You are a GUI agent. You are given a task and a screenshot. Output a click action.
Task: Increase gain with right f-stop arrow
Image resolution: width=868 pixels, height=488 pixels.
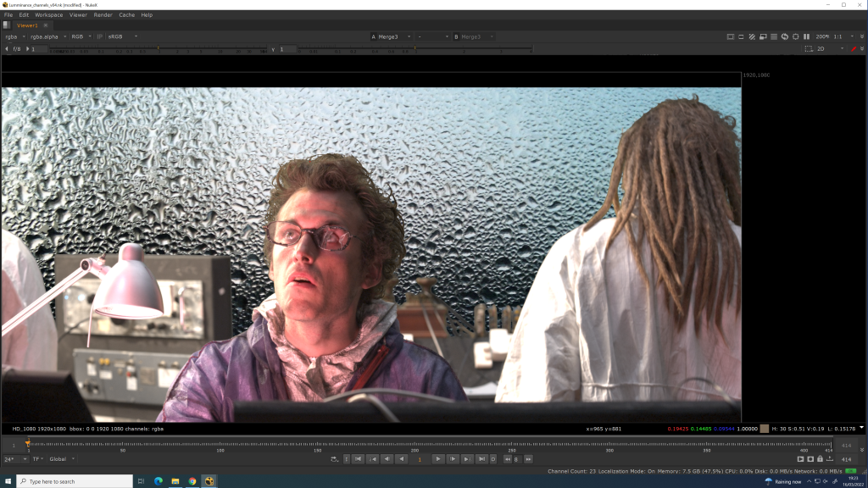tap(28, 49)
